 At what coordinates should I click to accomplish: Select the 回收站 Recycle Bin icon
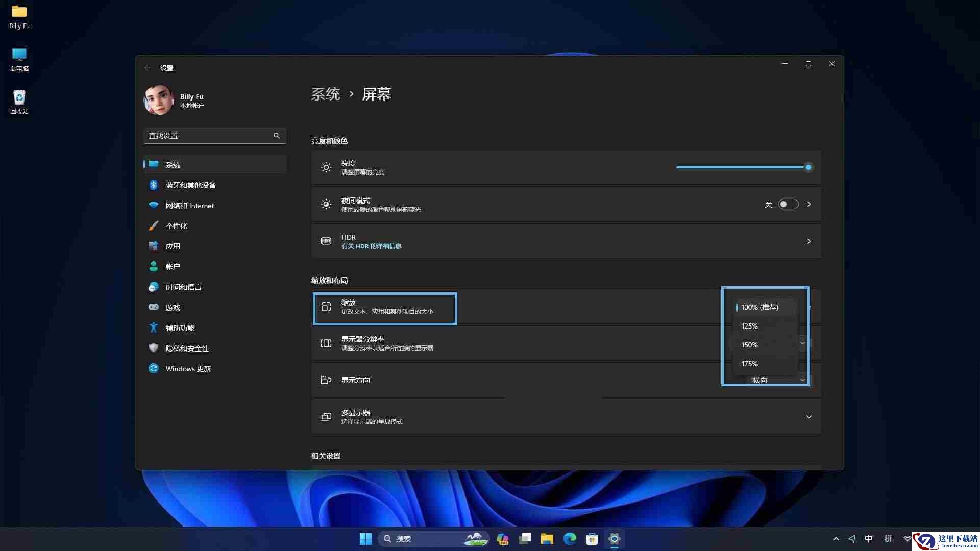coord(19,102)
